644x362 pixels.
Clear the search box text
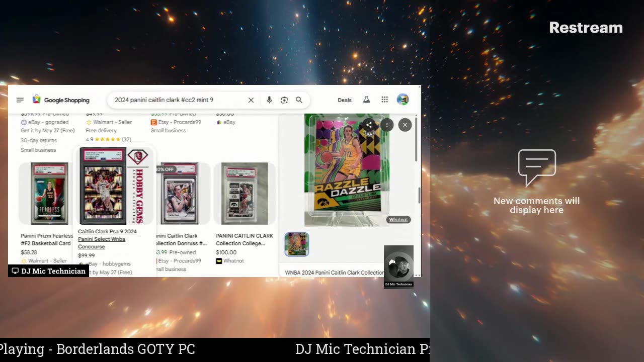(x=251, y=100)
